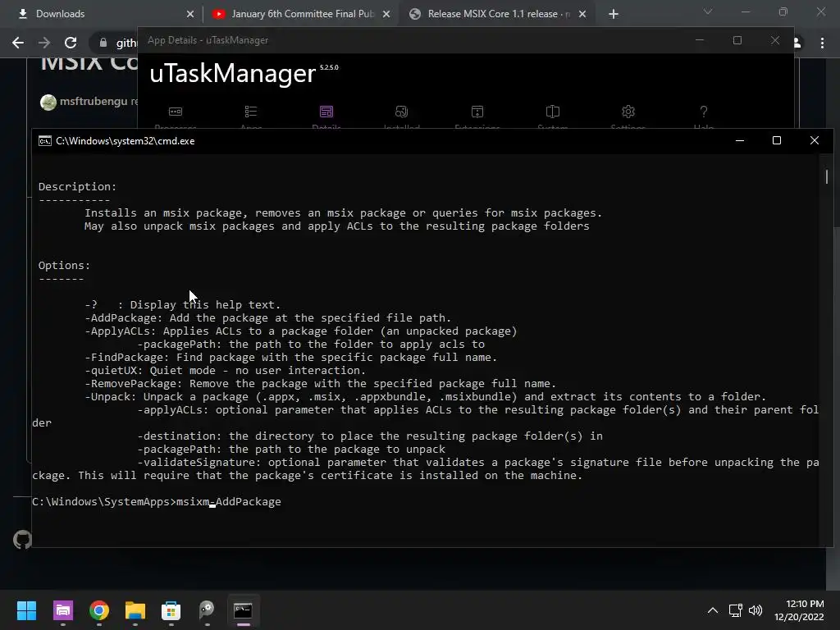The height and width of the screenshot is (630, 840).
Task: Open uTaskManager from the taskbar
Action: (62, 610)
